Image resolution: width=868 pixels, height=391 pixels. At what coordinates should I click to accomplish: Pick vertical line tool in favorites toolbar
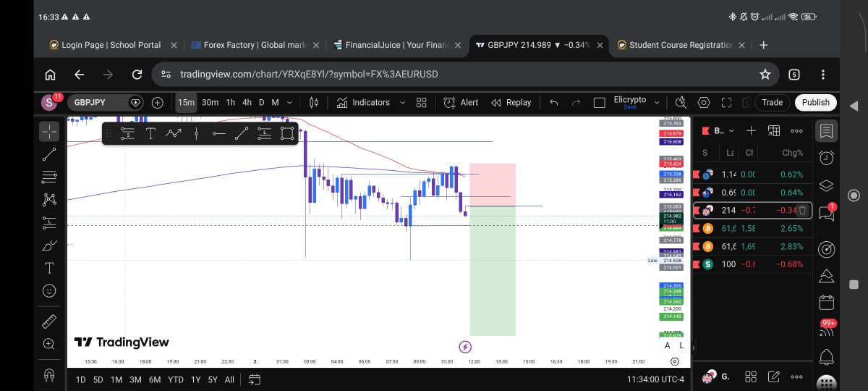[196, 133]
